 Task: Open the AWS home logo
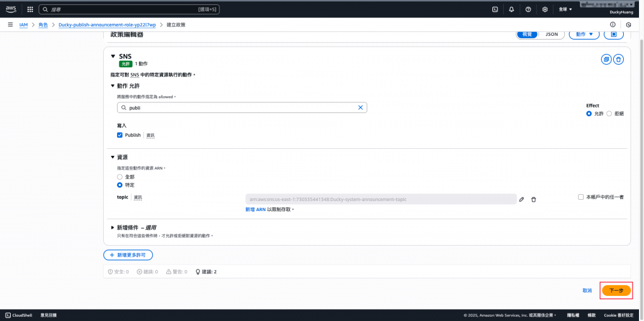pos(11,9)
